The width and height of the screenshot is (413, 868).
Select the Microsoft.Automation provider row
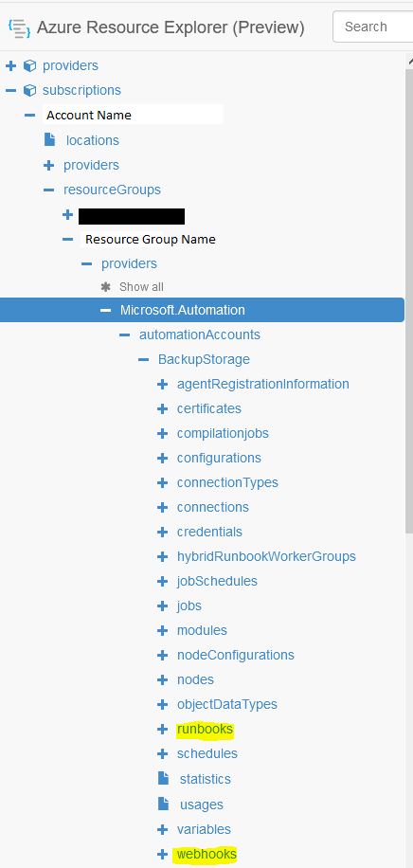pos(202,310)
